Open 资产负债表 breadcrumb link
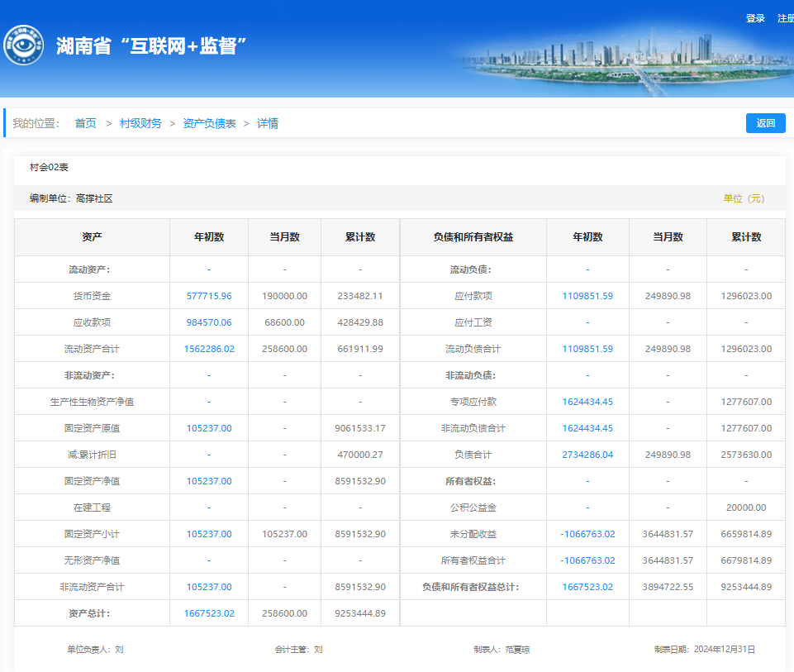Image resolution: width=794 pixels, height=672 pixels. (209, 123)
